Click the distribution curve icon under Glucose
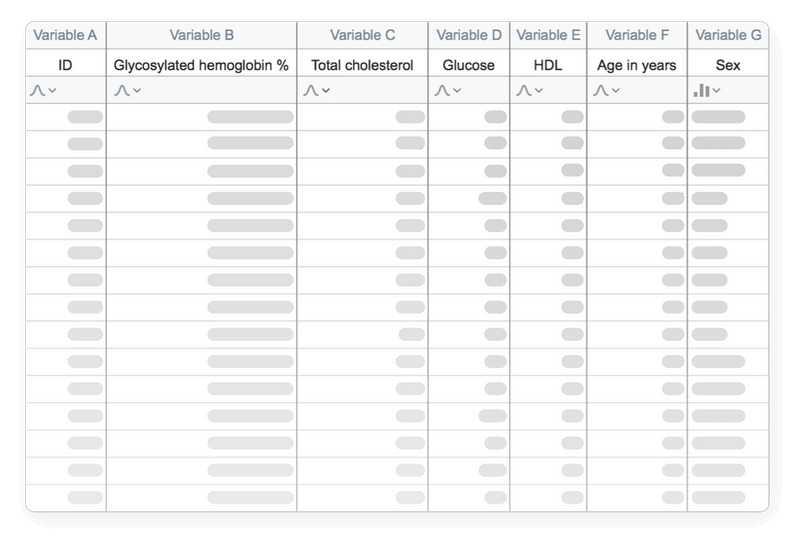 [x=442, y=91]
